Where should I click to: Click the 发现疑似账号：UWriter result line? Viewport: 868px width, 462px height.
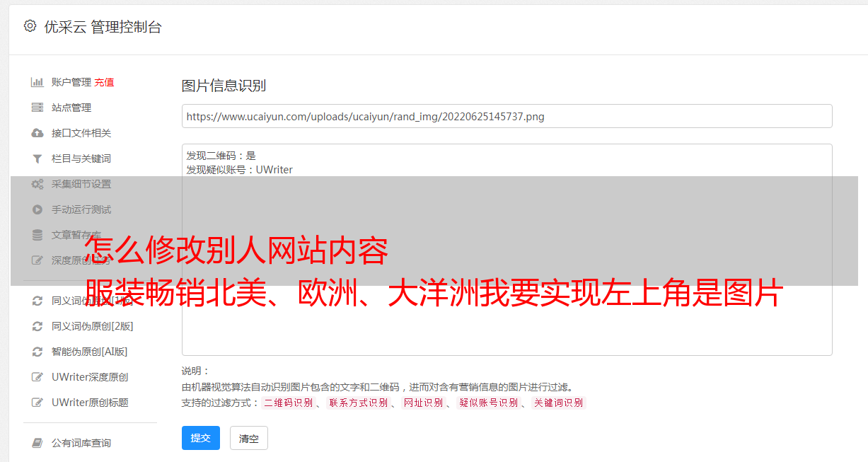pyautogui.click(x=240, y=170)
